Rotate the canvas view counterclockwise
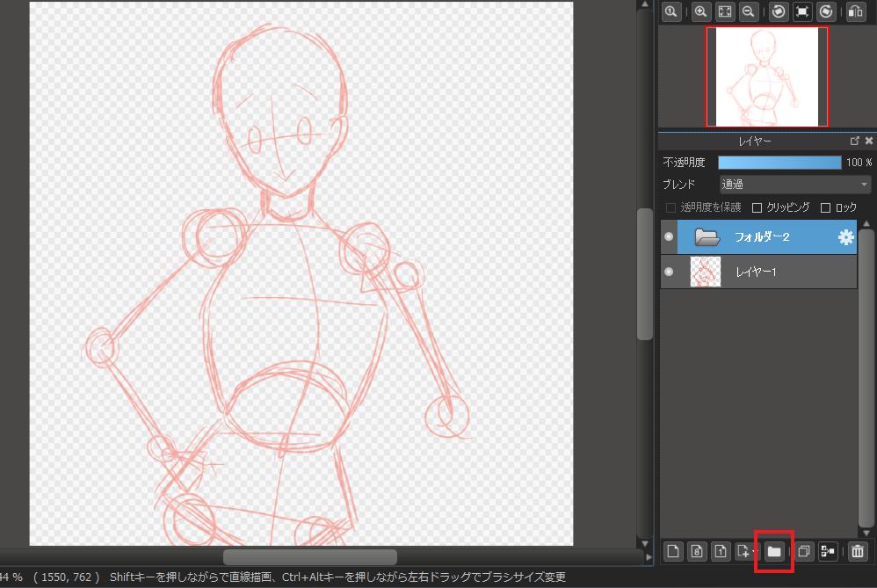This screenshot has width=877, height=588. [x=778, y=11]
